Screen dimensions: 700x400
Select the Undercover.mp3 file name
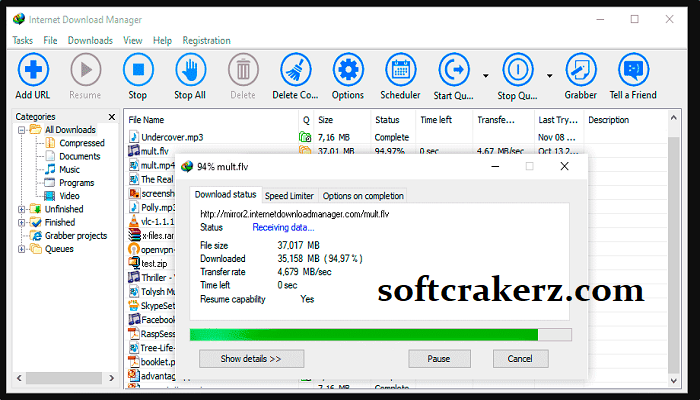(x=172, y=137)
